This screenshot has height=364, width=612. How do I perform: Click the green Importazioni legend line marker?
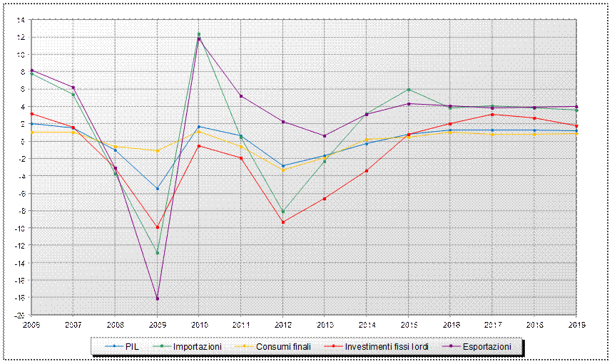coord(163,346)
